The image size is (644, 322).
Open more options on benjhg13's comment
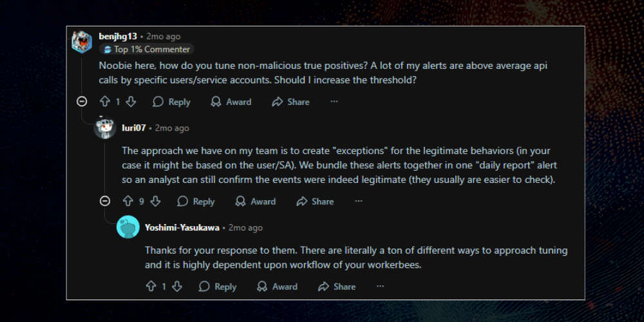pos(334,102)
